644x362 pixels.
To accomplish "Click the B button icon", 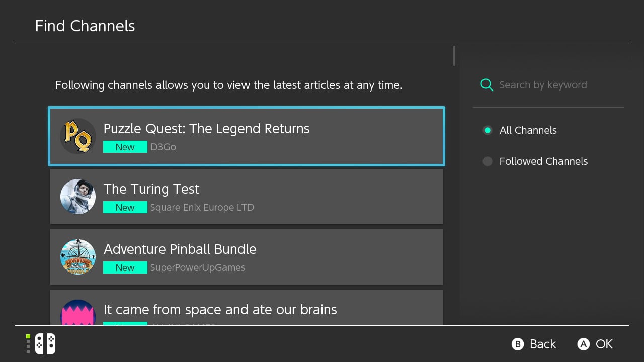I will tap(517, 344).
